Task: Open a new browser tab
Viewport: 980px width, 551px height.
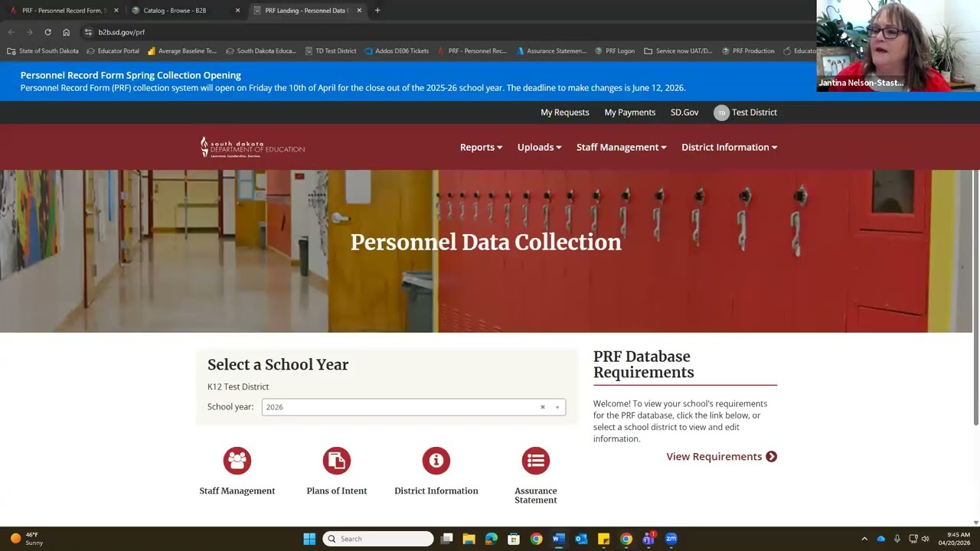Action: [377, 10]
